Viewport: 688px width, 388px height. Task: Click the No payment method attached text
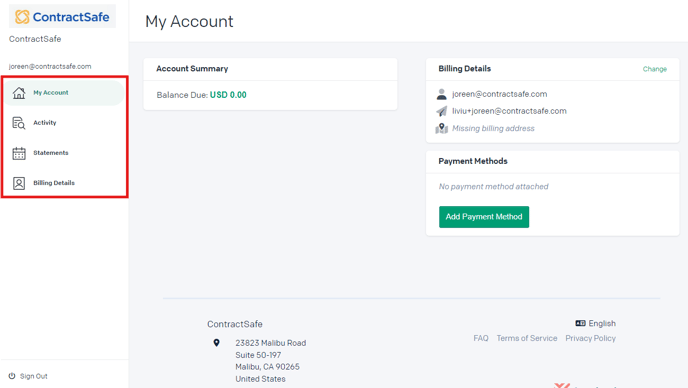coord(494,187)
